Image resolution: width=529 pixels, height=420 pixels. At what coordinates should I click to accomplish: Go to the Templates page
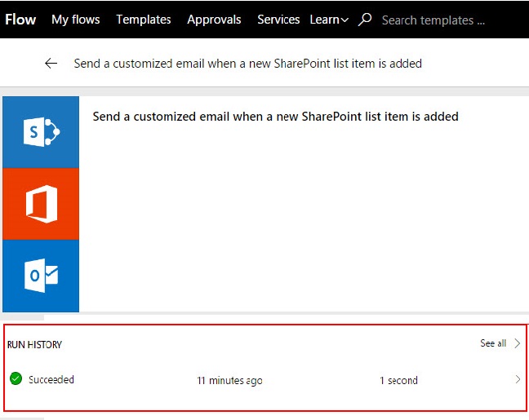(x=144, y=20)
